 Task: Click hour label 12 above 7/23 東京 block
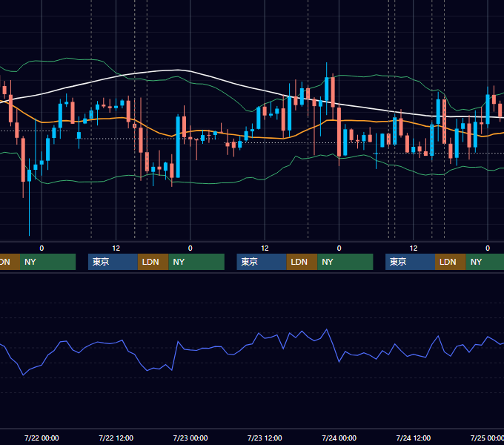pos(265,248)
